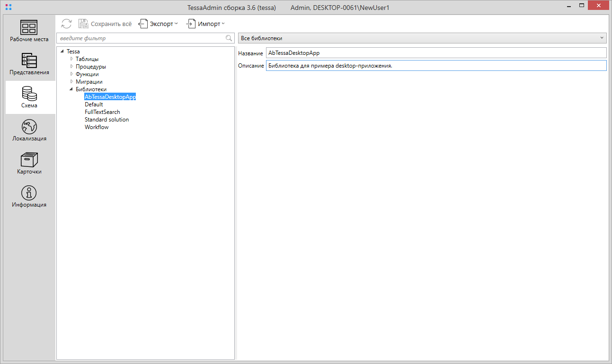The height and width of the screenshot is (364, 612).
Task: Open the Рабочие места workspace section
Action: pyautogui.click(x=29, y=31)
